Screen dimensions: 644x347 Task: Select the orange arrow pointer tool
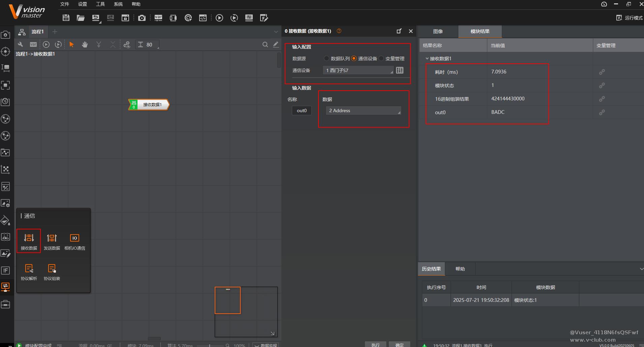[x=71, y=44]
